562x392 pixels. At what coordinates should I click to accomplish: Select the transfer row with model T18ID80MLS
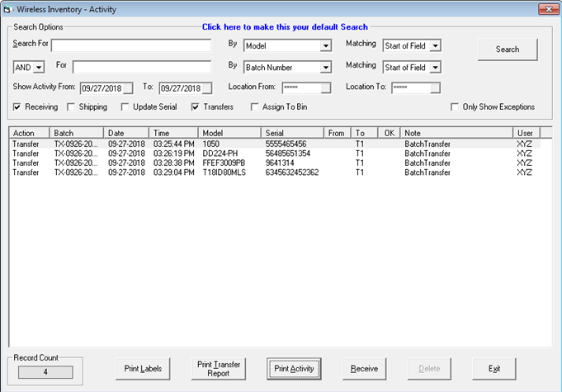click(x=275, y=172)
